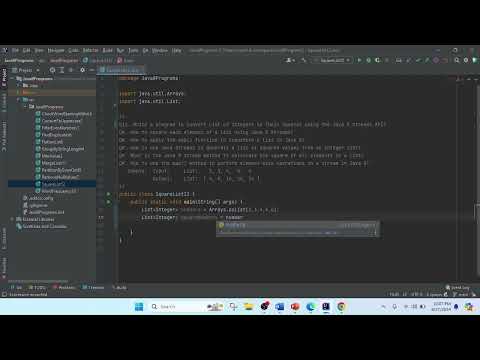Open the run configuration dropdown
480x360 pixels.
coord(333,60)
